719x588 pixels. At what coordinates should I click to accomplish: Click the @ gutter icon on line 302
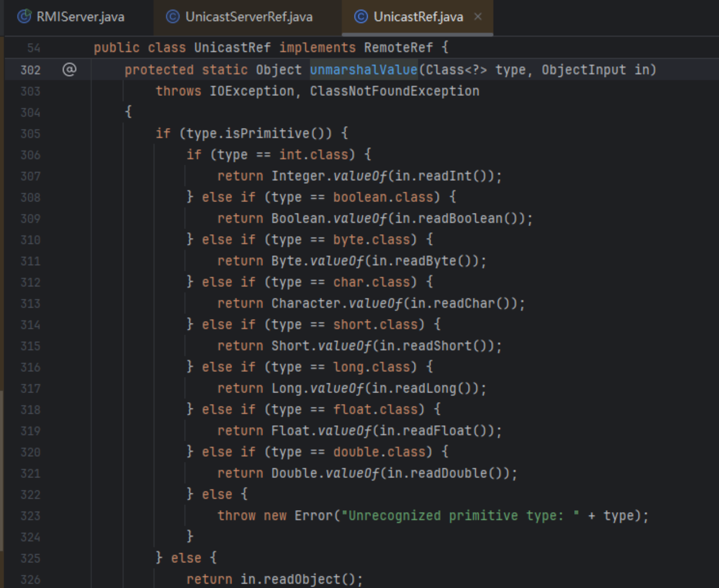(x=70, y=69)
